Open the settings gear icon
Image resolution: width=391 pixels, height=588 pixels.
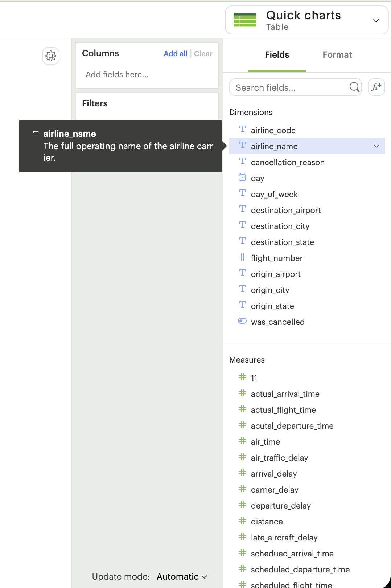(x=50, y=56)
